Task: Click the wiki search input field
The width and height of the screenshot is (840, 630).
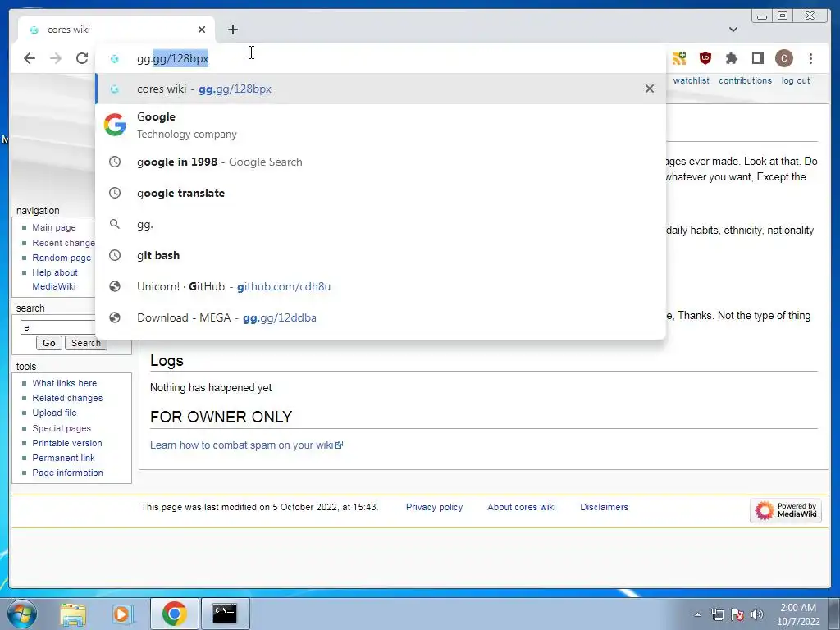Action: pos(58,327)
